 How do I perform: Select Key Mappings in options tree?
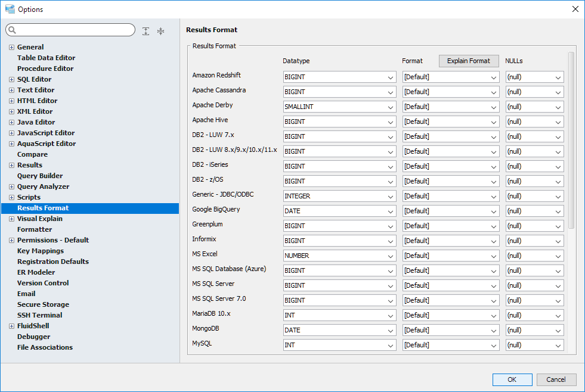click(x=41, y=251)
